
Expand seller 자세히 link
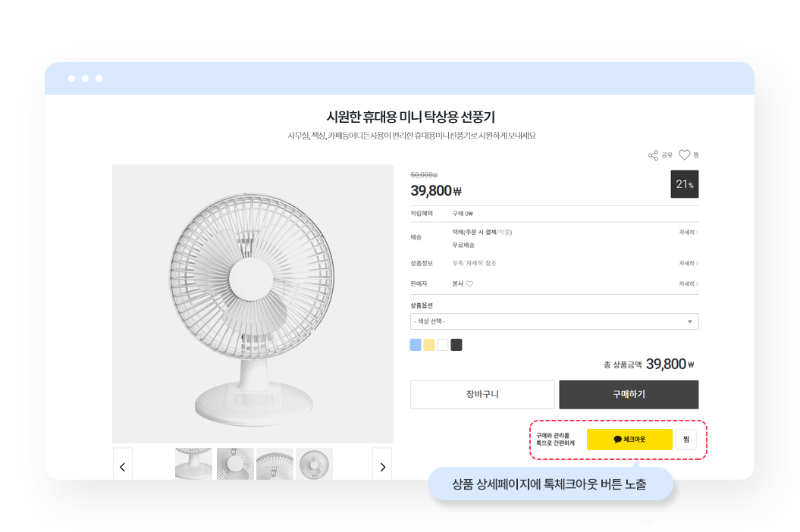coord(689,283)
